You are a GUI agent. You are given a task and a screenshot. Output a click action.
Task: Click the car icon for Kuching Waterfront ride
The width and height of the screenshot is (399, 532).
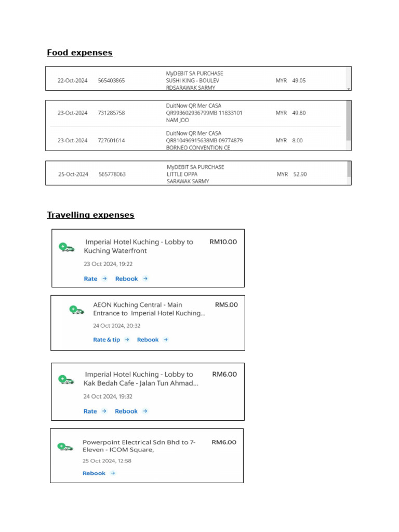tap(66, 247)
